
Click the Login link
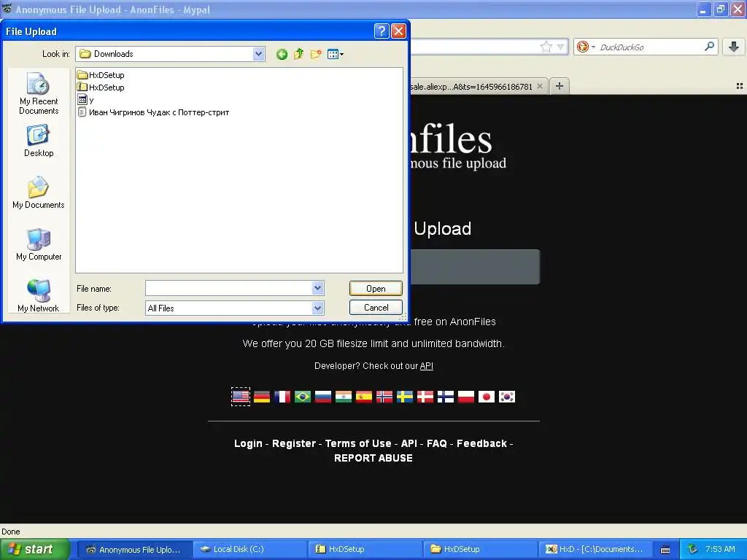coord(248,443)
